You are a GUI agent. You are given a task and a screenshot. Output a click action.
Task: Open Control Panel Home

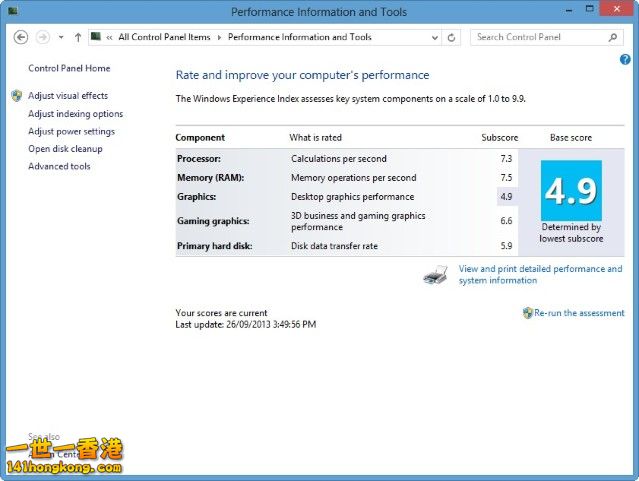pyautogui.click(x=69, y=68)
